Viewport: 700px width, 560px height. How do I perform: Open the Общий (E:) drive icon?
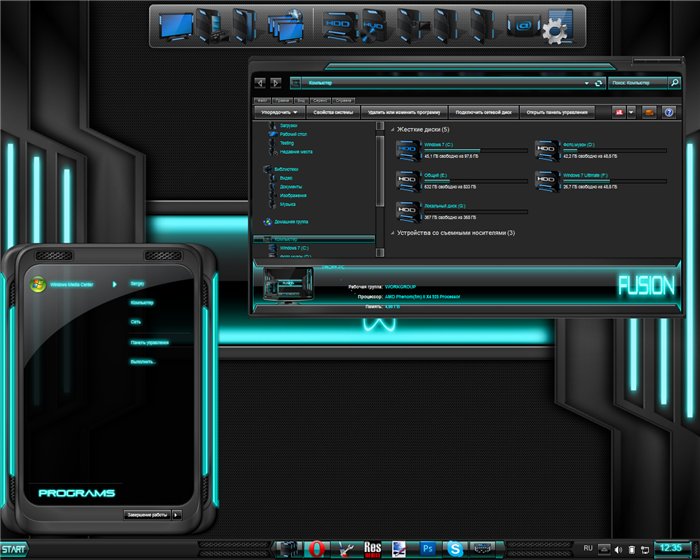tap(409, 180)
